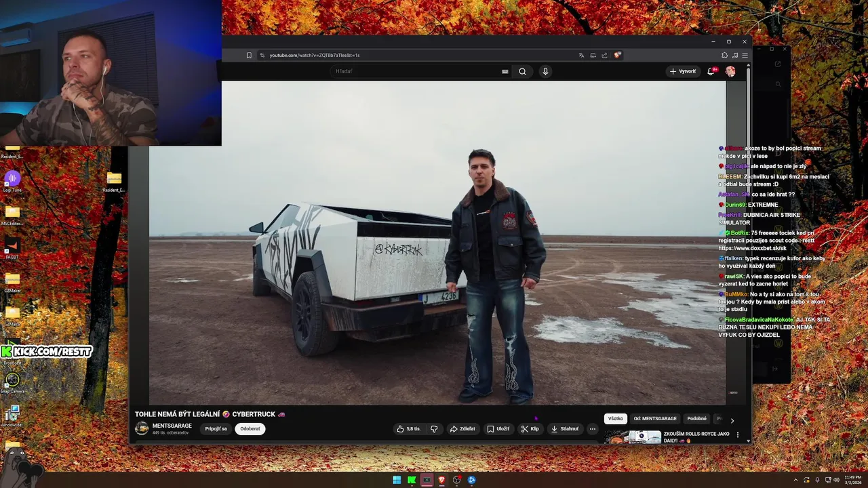Click the Zdieľať share button
The width and height of the screenshot is (868, 488).
tap(462, 428)
